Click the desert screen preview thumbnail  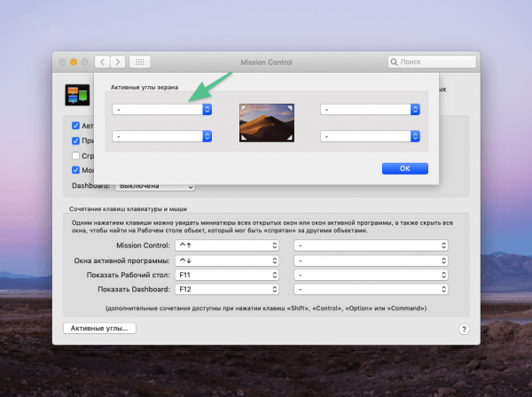coord(267,122)
